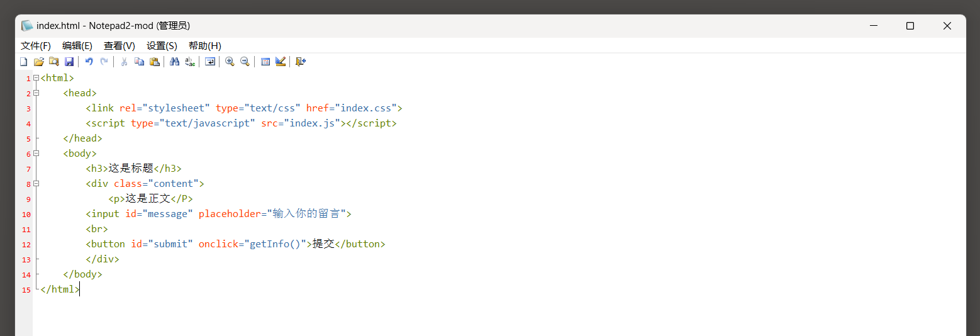The image size is (980, 336).
Task: Open the Replace text icon
Action: click(x=190, y=62)
